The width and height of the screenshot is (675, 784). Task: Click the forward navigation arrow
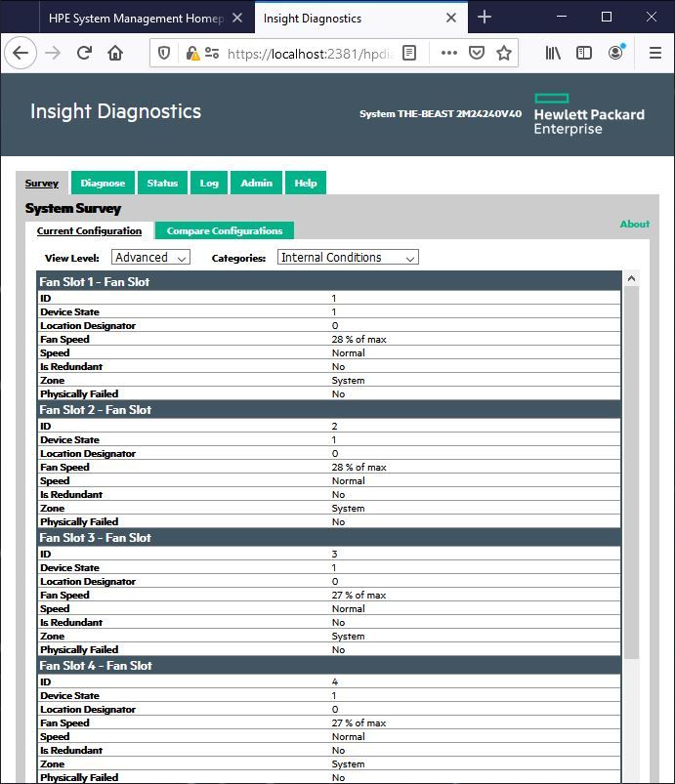[53, 53]
